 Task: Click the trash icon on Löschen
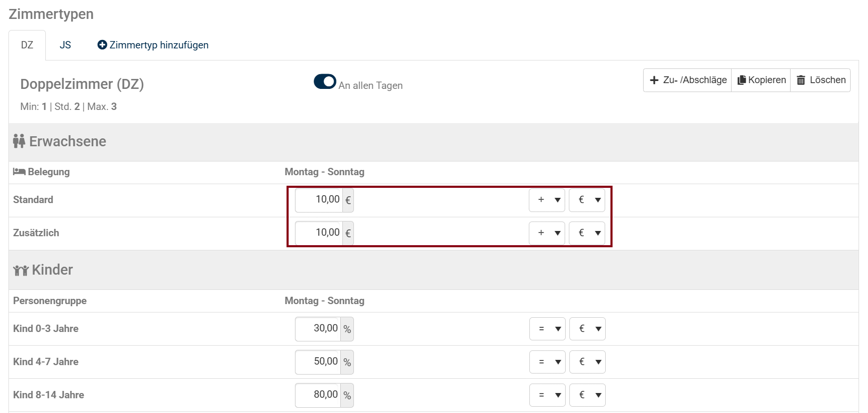click(x=801, y=80)
